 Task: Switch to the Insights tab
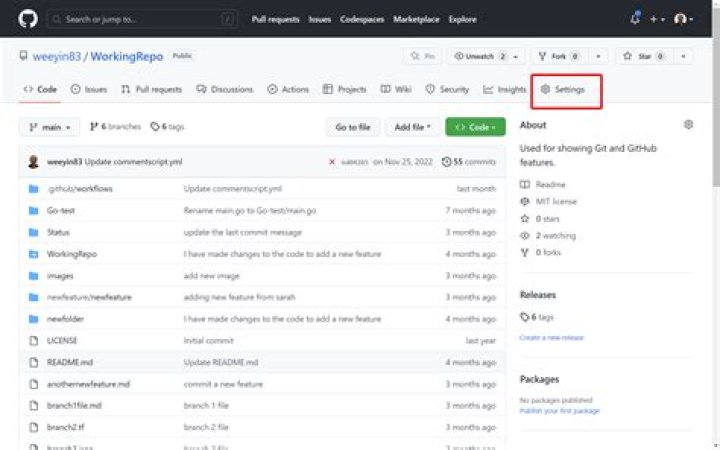coord(504,89)
